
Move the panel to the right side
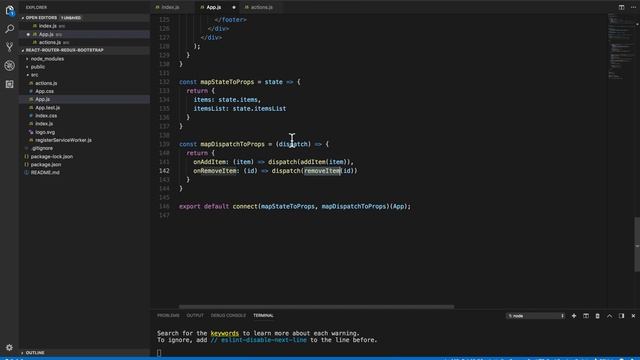[x=621, y=316]
